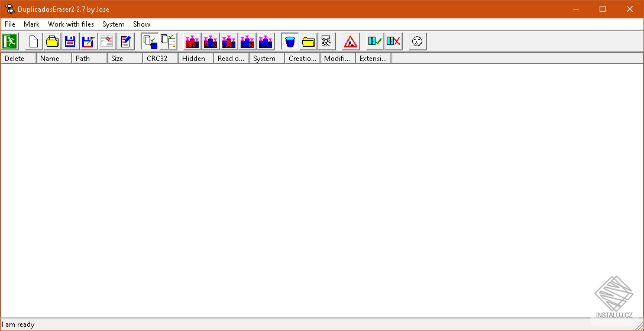This screenshot has width=644, height=331.
Task: Open the System menu
Action: [114, 24]
